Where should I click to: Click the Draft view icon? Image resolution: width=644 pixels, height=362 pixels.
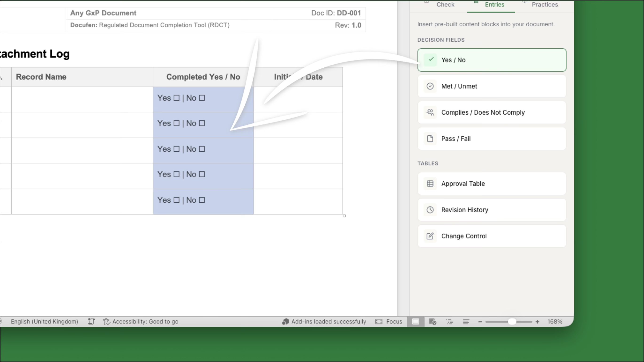tap(466, 322)
